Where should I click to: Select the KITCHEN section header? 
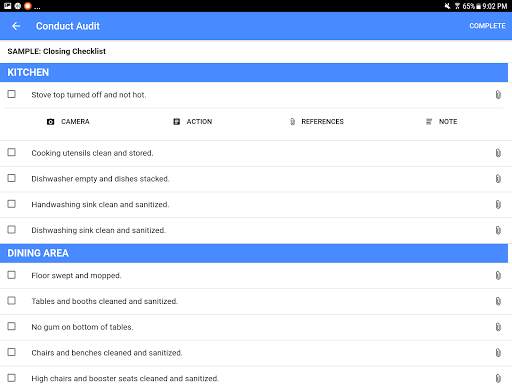point(254,72)
